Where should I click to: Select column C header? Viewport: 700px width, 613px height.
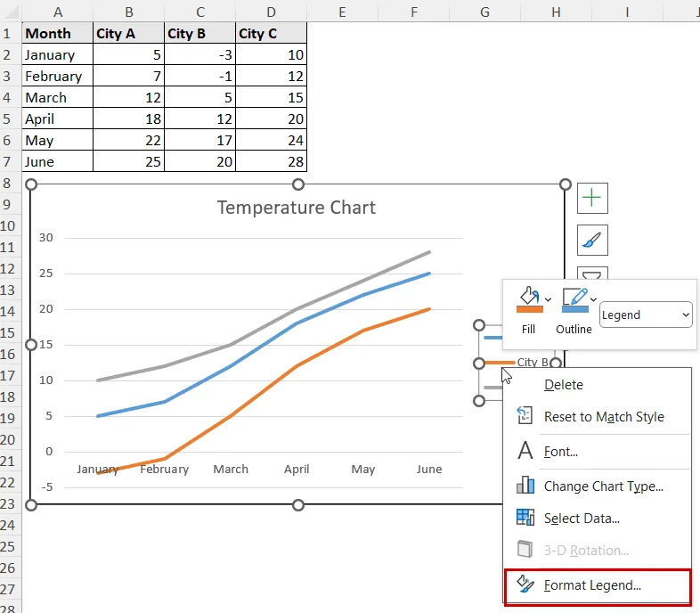click(x=200, y=12)
